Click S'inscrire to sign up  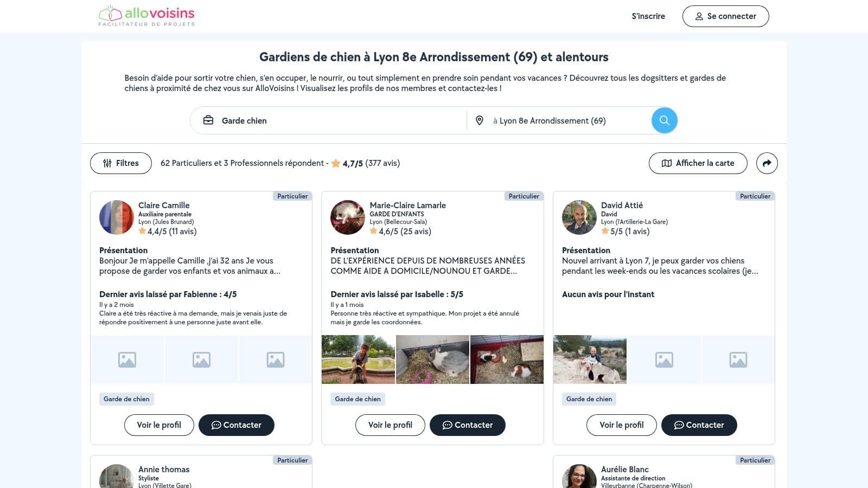point(648,16)
